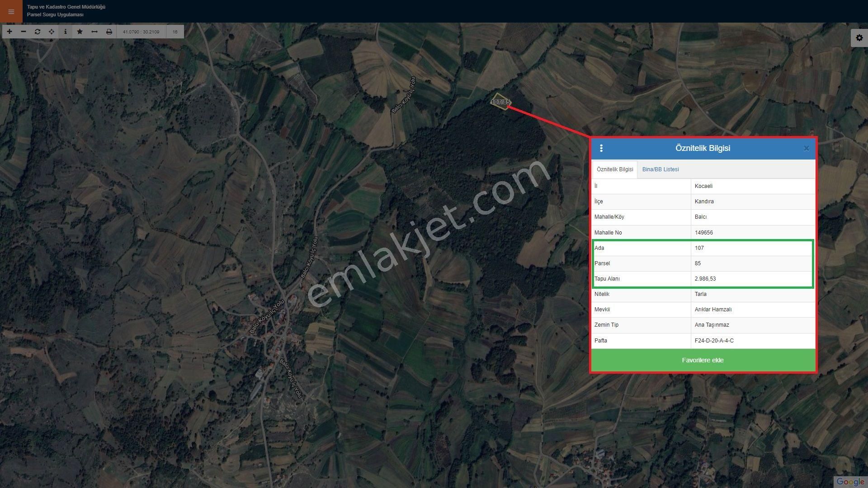The width and height of the screenshot is (868, 488).
Task: Switch to Bina/BB Listesi tab
Action: pos(660,169)
